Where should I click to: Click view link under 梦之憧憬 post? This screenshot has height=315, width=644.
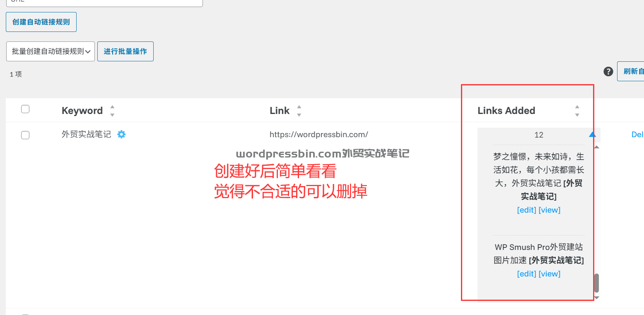[x=550, y=210]
